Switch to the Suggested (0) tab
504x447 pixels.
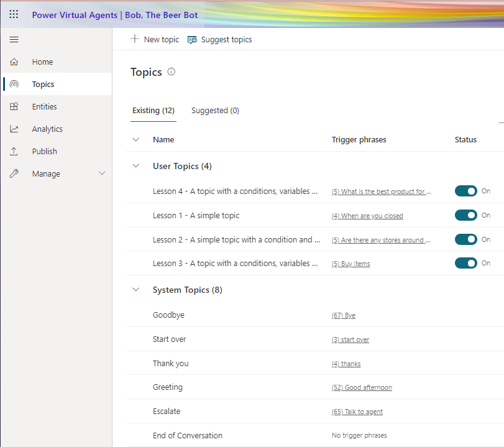[x=215, y=111]
